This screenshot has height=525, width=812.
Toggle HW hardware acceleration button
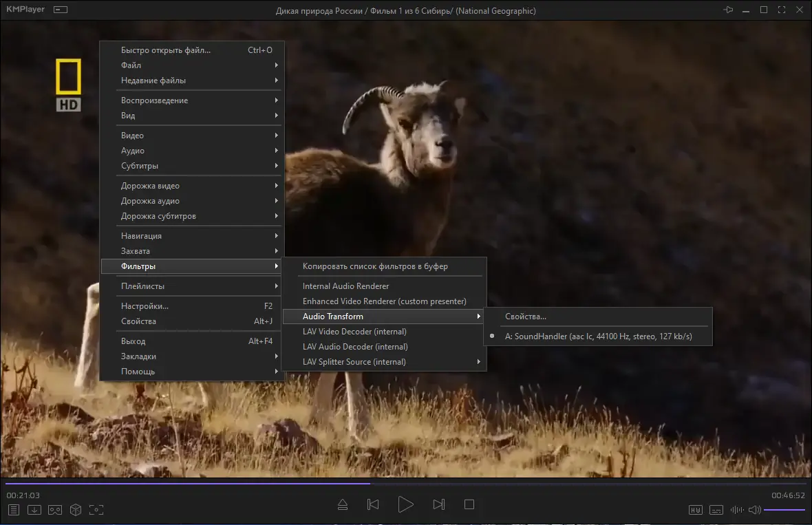pos(696,510)
